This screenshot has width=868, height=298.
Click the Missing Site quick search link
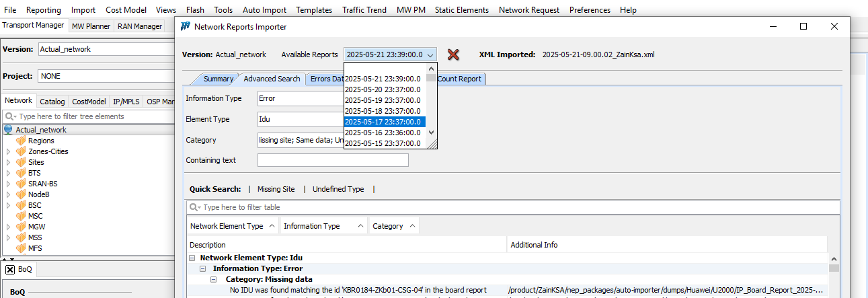[276, 189]
